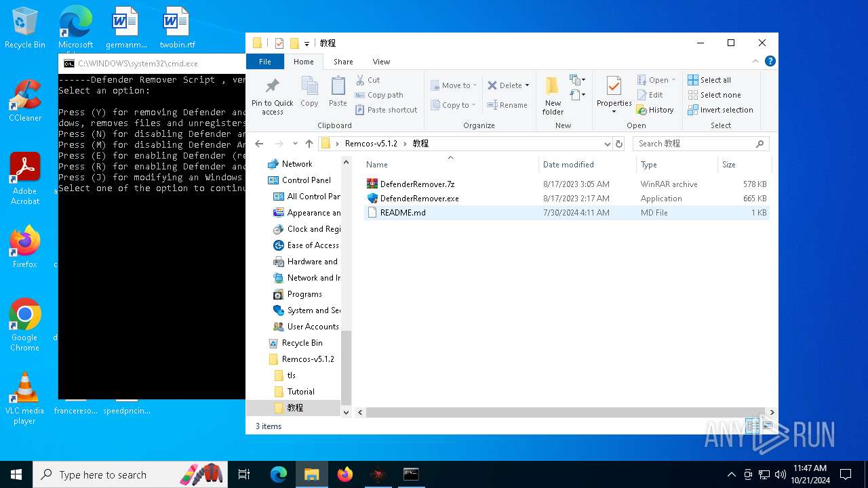This screenshot has width=868, height=488.
Task: Click the Rename ribbon button
Action: point(507,105)
